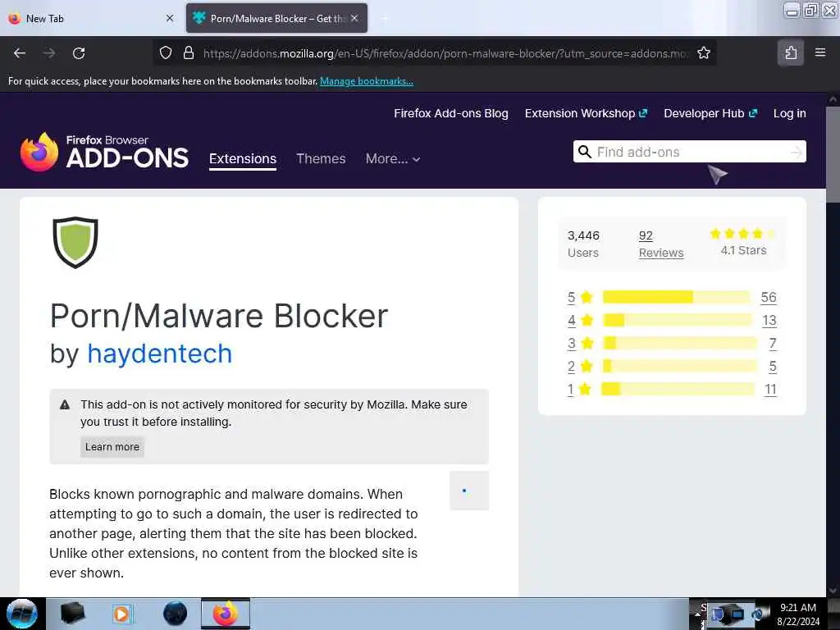The image size is (840, 630).
Task: Open Firefox Add-ons Blog link
Action: pyautogui.click(x=451, y=113)
